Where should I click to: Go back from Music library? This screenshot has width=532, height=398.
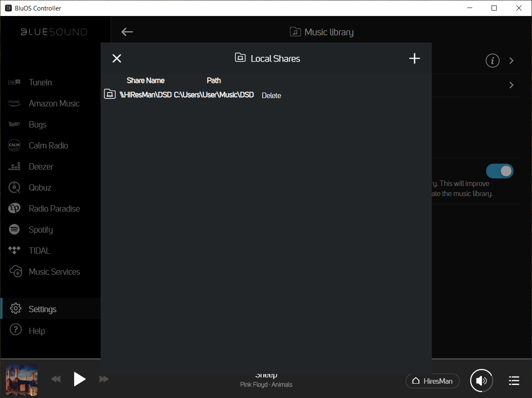tap(127, 32)
